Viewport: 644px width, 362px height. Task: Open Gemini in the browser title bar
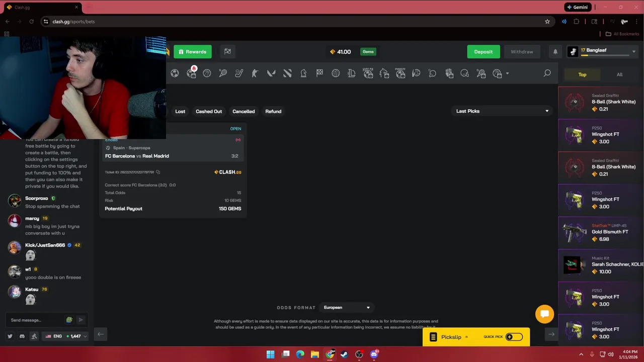click(x=577, y=7)
